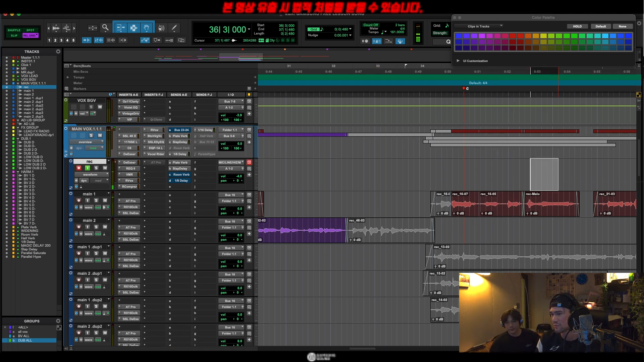Mute the rec track
644x362 pixels.
point(105,168)
